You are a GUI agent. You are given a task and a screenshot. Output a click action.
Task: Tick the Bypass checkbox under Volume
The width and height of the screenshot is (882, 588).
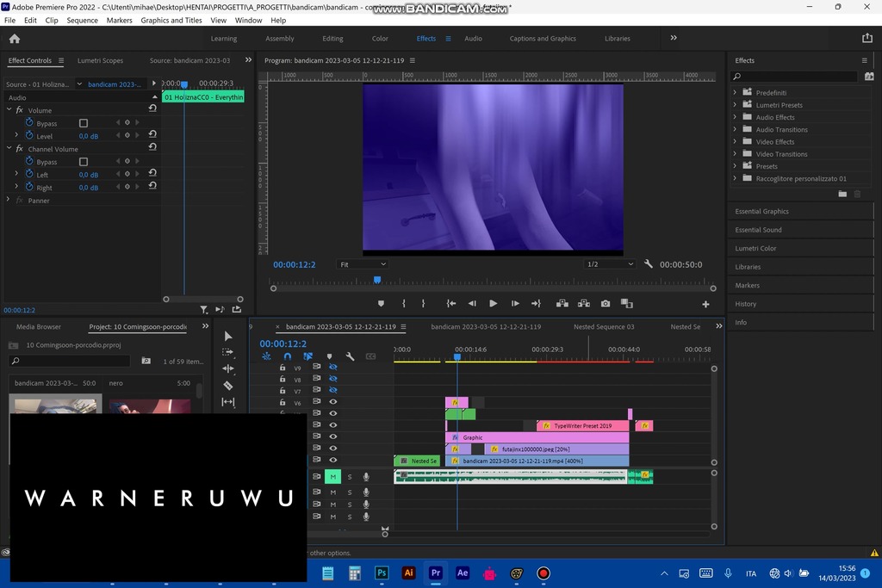(84, 123)
